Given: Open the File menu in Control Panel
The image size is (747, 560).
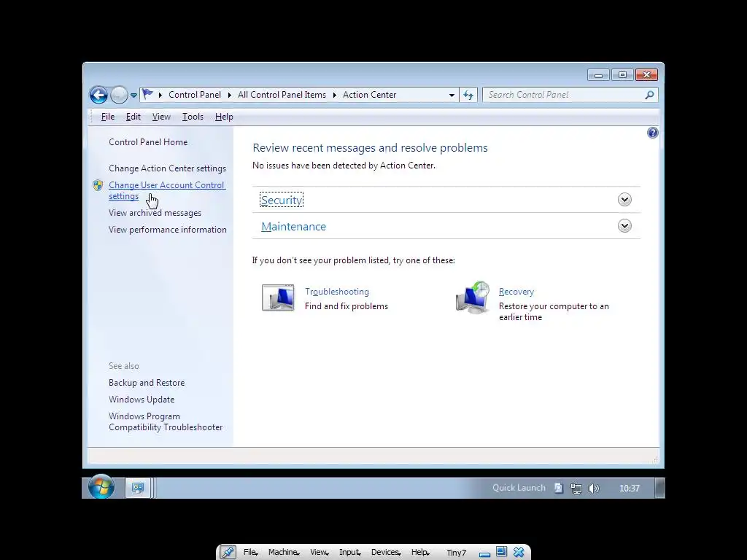Looking at the screenshot, I should coord(108,117).
